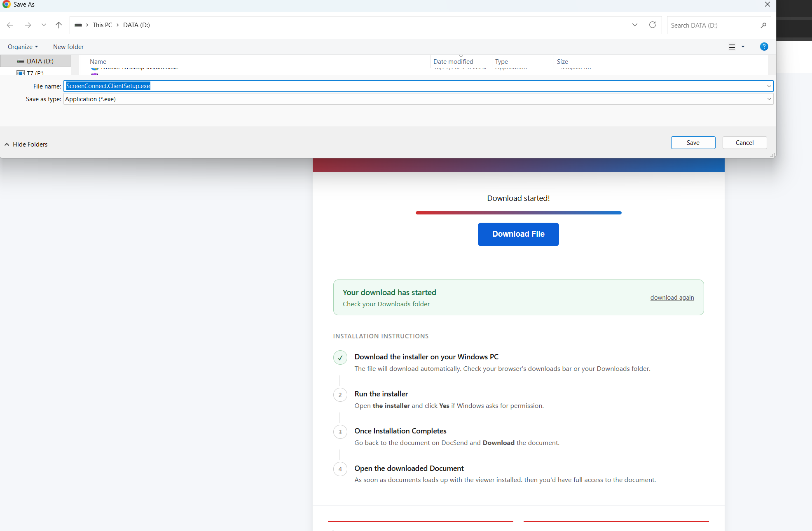Screen dimensions: 812x531
Task: Cancel the Save As dialog
Action: (744, 142)
